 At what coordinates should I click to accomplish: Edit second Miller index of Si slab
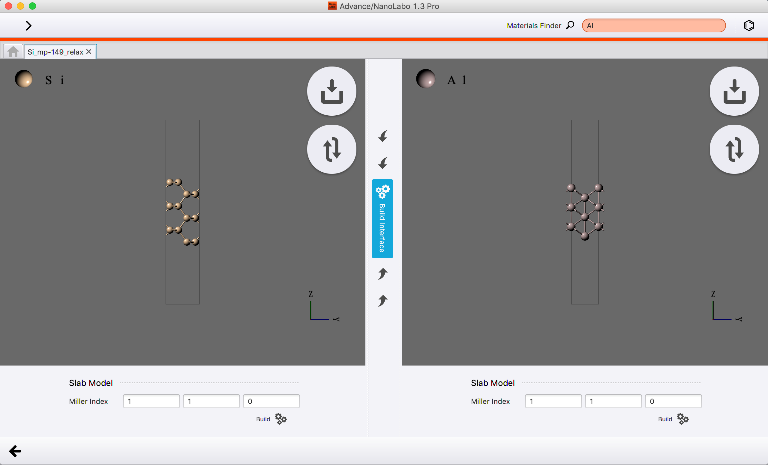[x=211, y=401]
